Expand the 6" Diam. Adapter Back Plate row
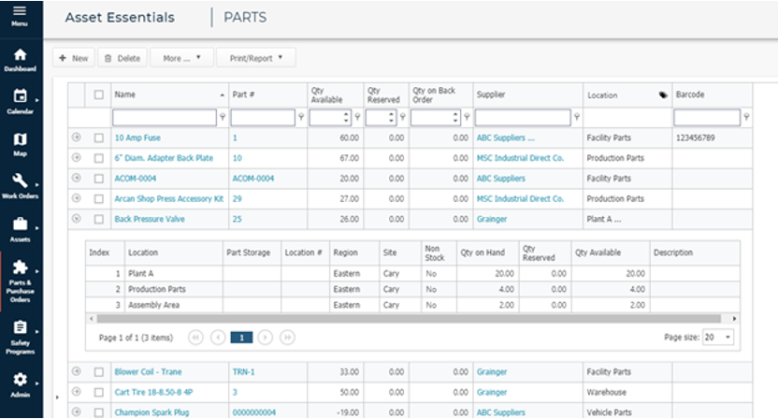Image resolution: width=778 pixels, height=419 pixels. tap(76, 157)
